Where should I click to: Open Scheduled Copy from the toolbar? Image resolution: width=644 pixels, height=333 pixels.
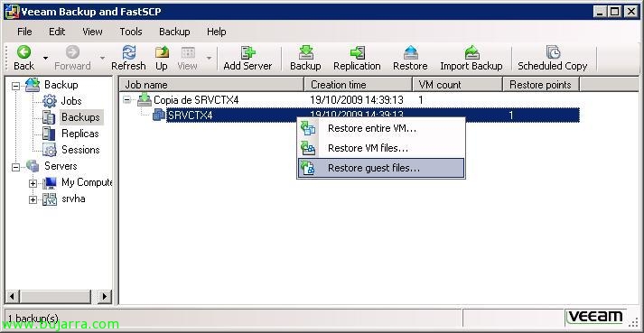553,58
